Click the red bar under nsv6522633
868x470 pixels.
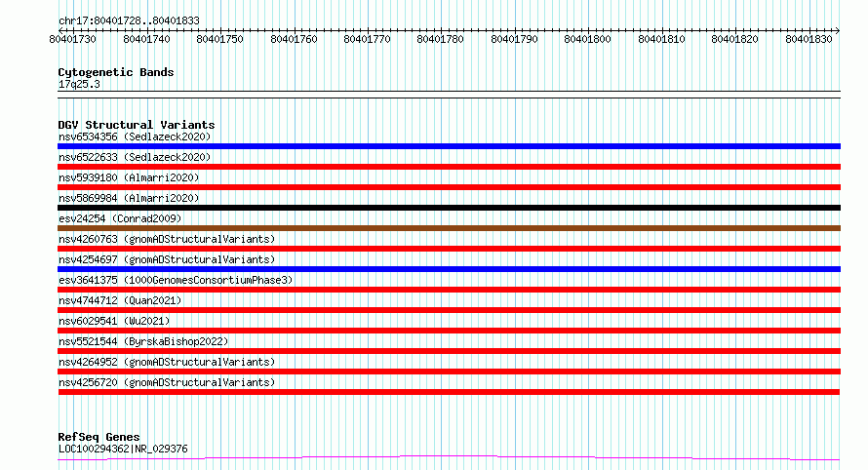449,167
